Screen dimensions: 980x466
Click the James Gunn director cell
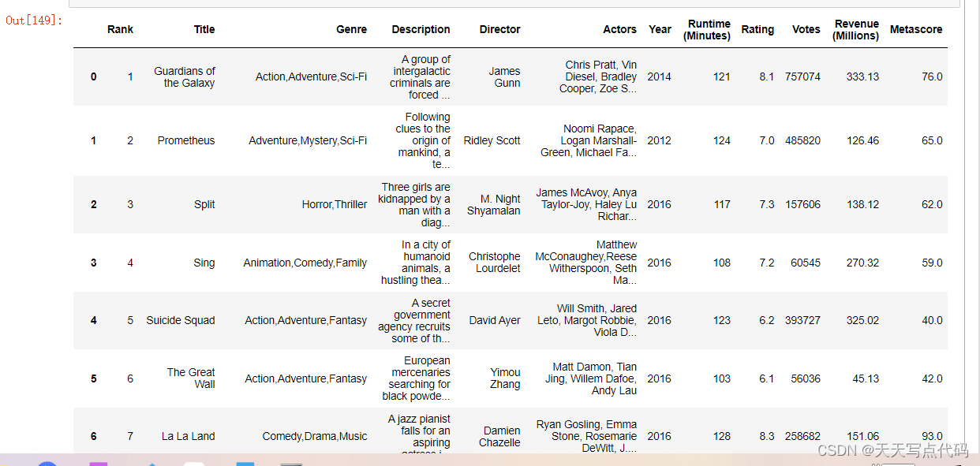[x=504, y=77]
